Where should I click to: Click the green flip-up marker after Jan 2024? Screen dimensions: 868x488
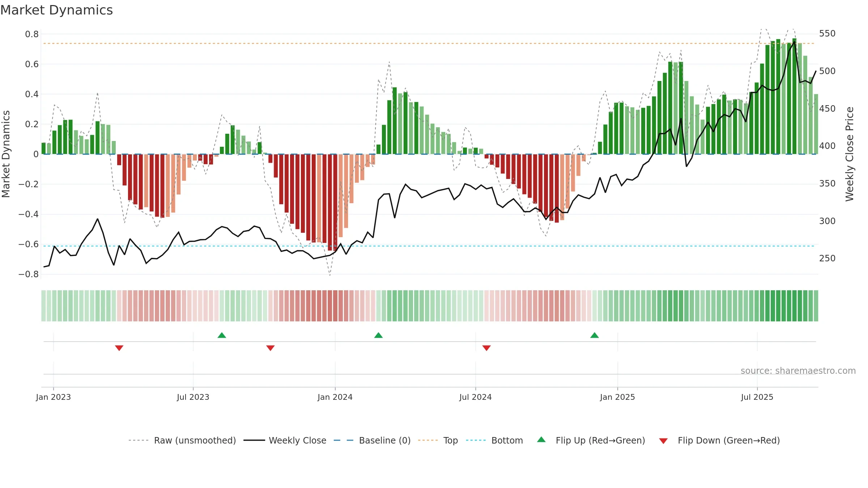379,335
